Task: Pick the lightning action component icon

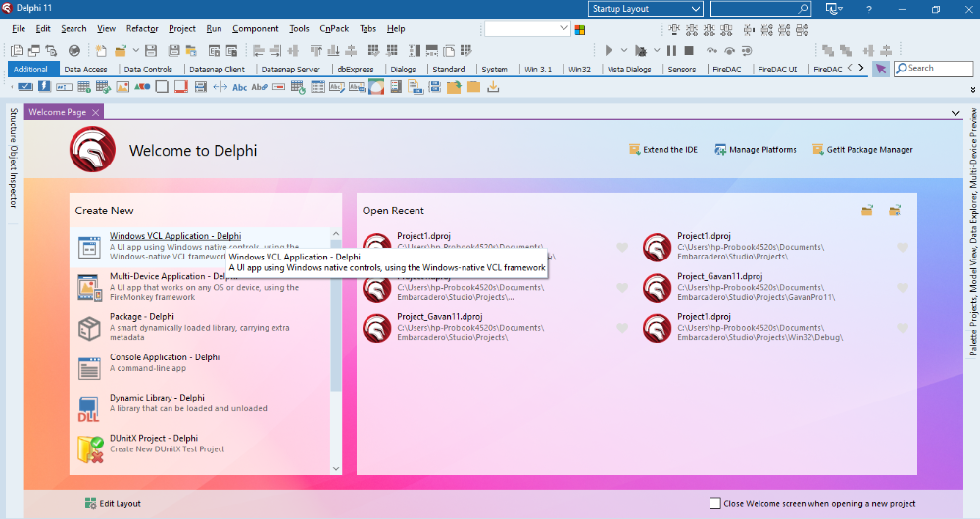Action: [44, 87]
